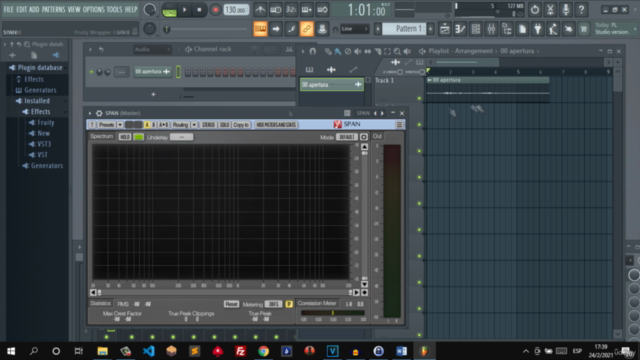Open the Tempo tapper icon
Image resolution: width=640 pixels, height=360 pixels.
(x=553, y=29)
